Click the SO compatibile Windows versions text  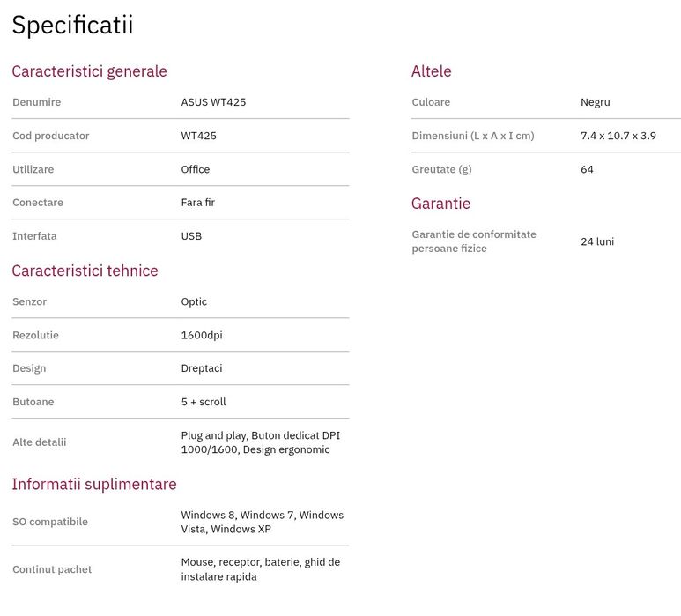[x=262, y=522]
